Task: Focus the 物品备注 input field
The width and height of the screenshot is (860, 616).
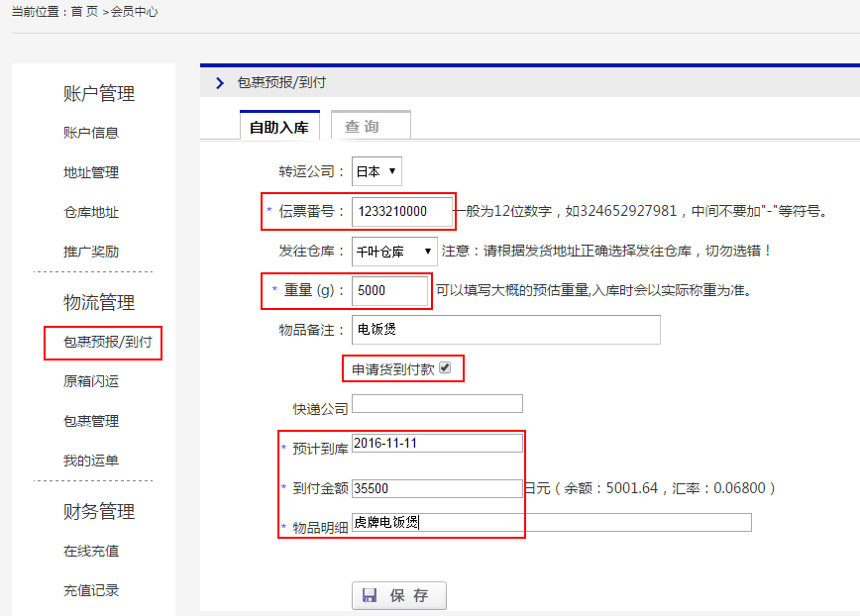Action: [505, 330]
